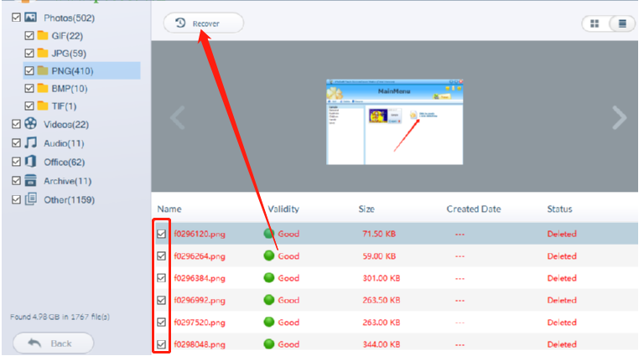
Task: Sort by the Size column header
Action: pyautogui.click(x=366, y=209)
